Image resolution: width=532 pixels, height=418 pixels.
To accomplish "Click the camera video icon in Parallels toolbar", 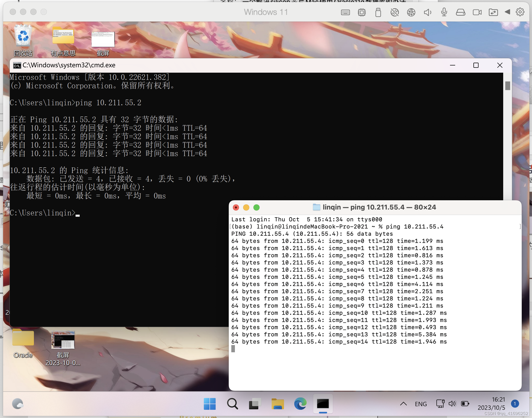I will (x=477, y=12).
